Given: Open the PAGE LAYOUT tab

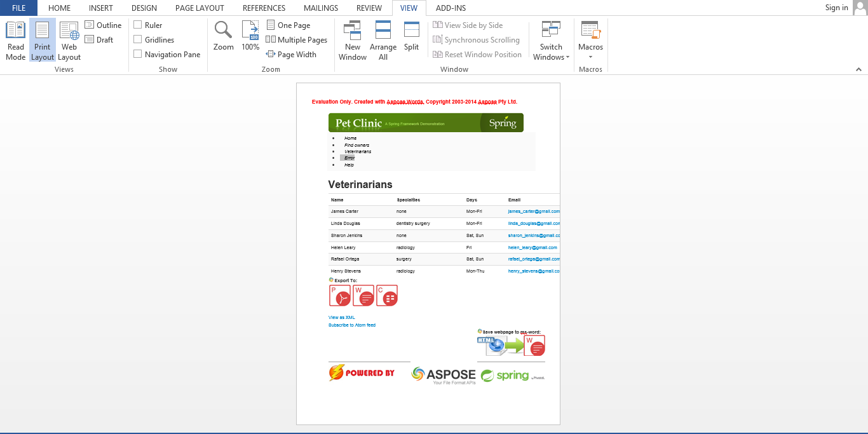Looking at the screenshot, I should [x=200, y=8].
